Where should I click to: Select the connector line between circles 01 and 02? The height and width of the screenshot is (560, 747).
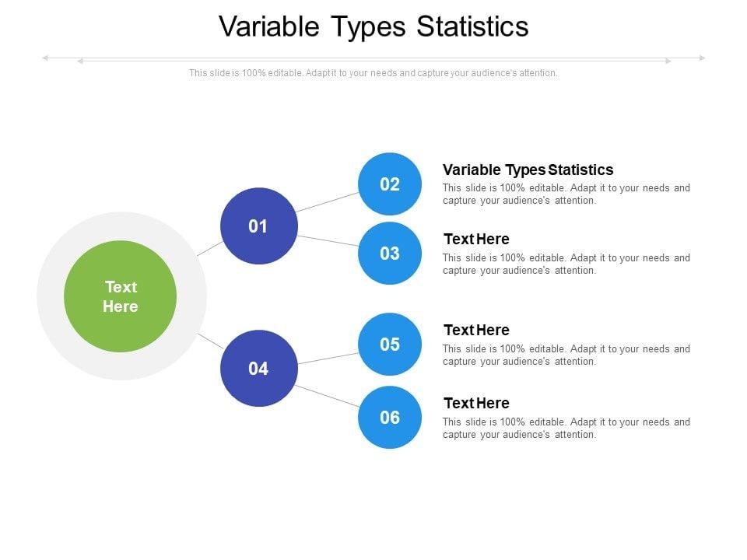pyautogui.click(x=327, y=202)
